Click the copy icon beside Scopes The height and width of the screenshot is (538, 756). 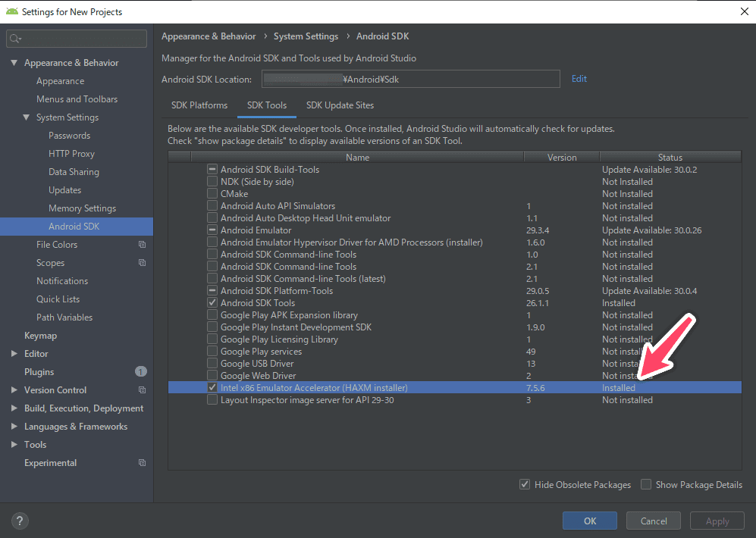click(143, 263)
